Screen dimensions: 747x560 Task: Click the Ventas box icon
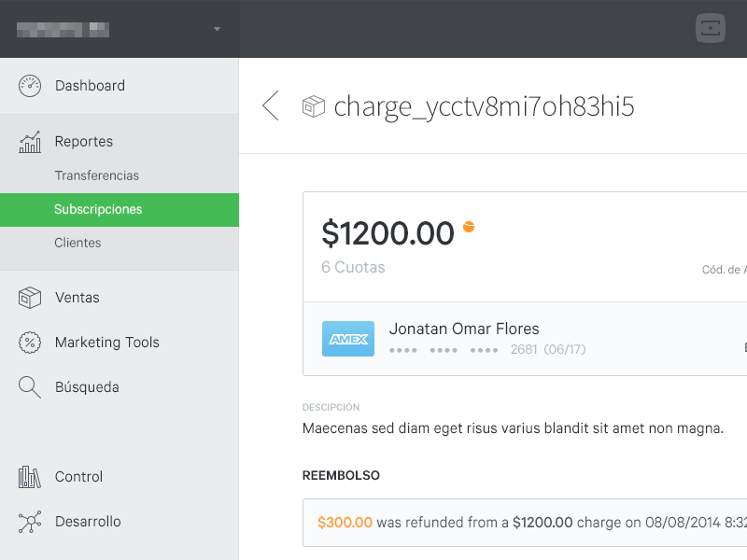30,298
